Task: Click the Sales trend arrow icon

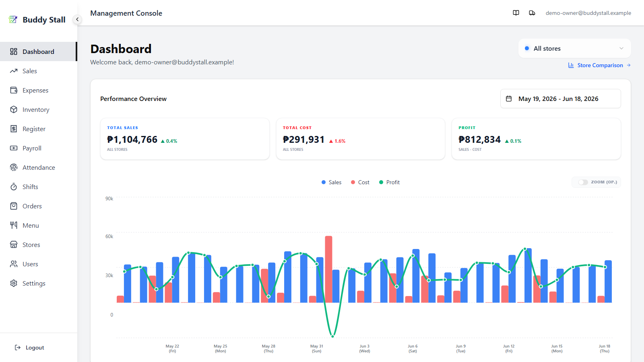Action: 14,71
